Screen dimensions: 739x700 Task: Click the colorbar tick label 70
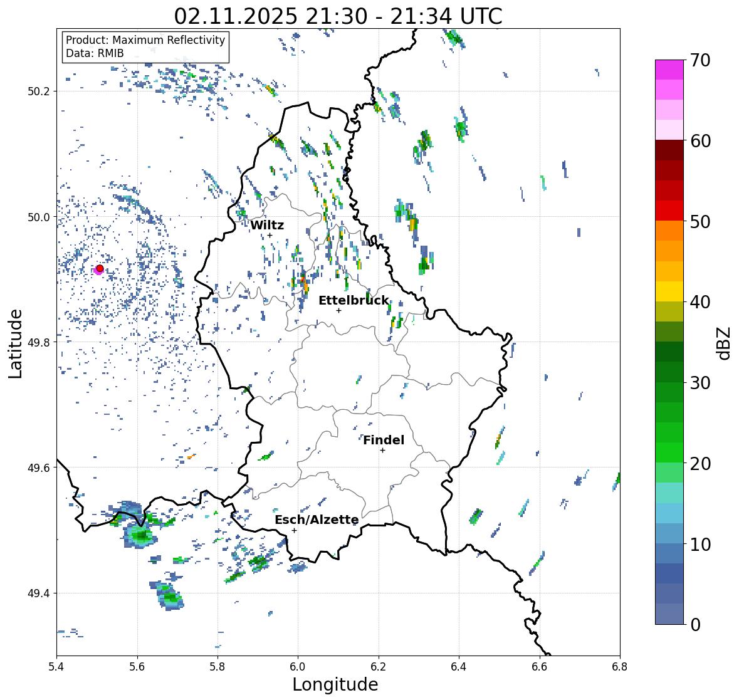(700, 60)
